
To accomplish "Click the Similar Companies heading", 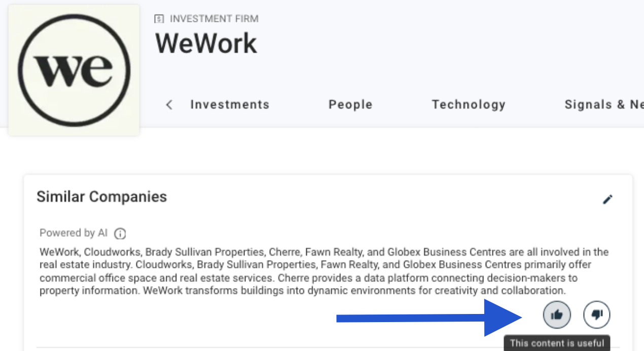I will tap(102, 197).
